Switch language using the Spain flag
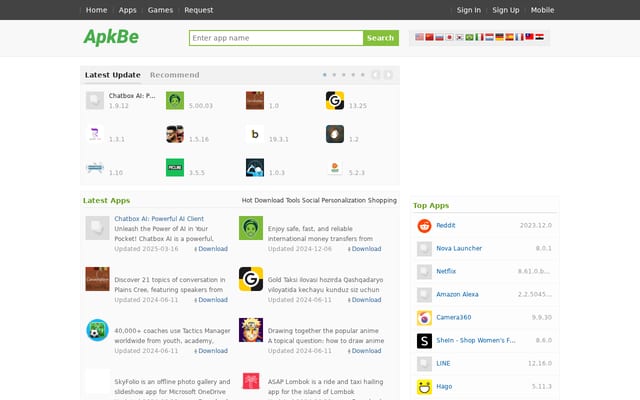This screenshot has width=640, height=400. pyautogui.click(x=509, y=37)
